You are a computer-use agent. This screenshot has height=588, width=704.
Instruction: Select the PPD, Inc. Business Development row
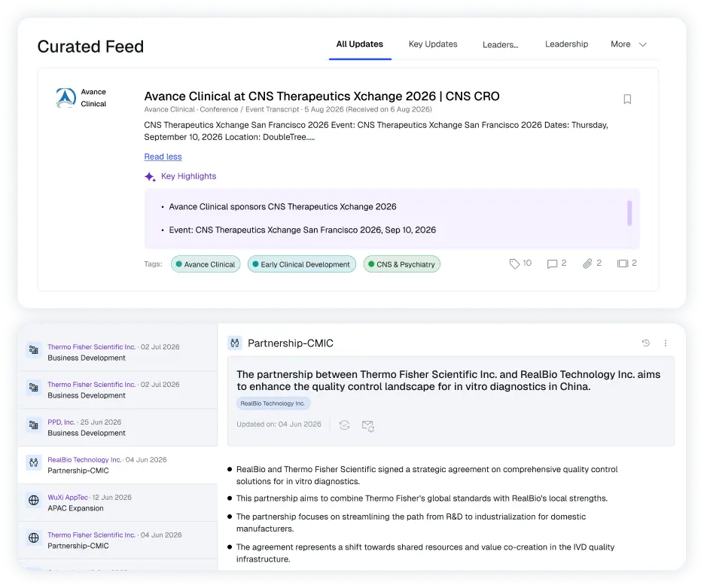[x=117, y=428]
